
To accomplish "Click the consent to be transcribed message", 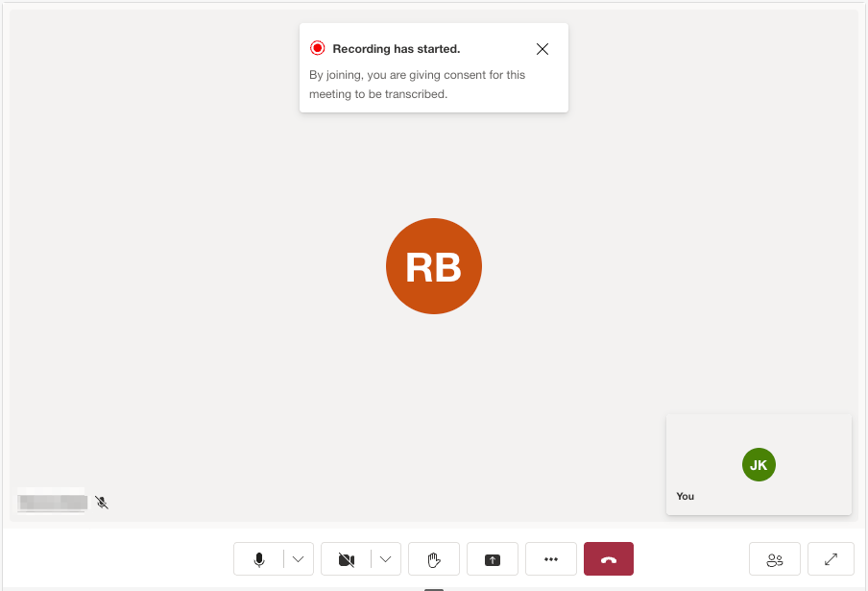I will (417, 85).
